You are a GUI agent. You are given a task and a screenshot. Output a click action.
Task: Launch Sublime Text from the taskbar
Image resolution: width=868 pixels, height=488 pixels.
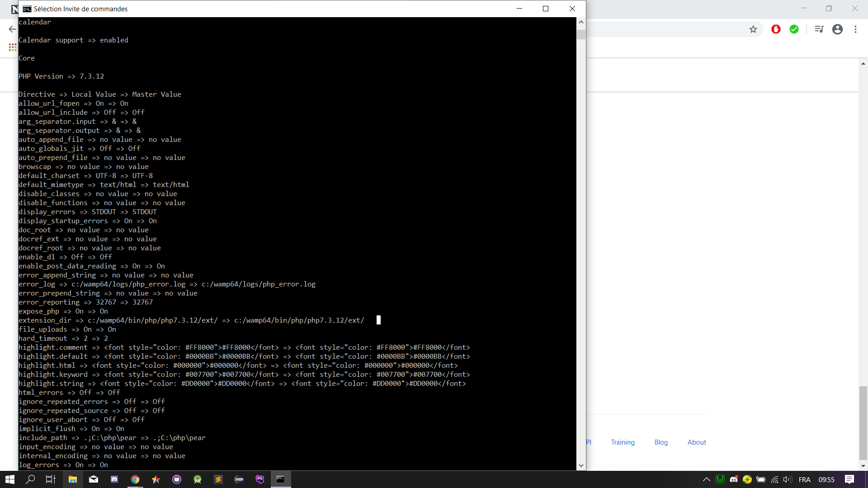pyautogui.click(x=218, y=479)
